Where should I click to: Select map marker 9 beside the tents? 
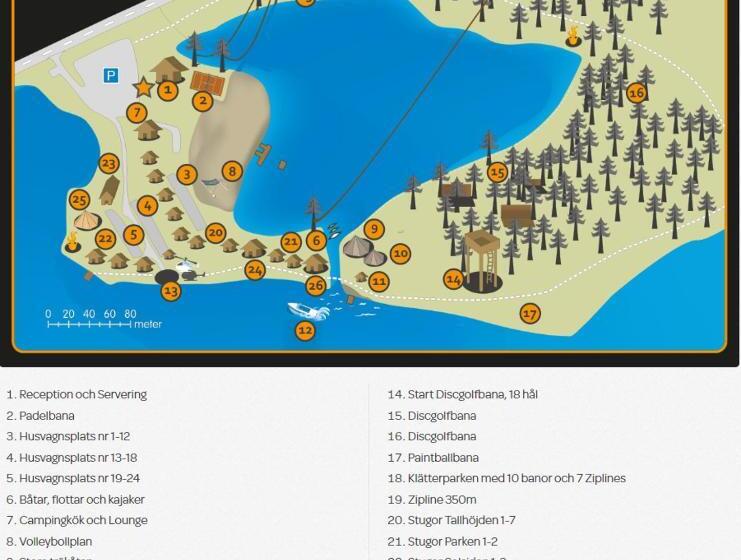click(374, 229)
